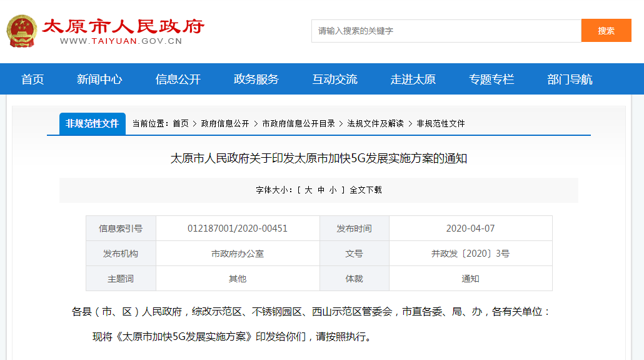Viewport: 644px width, 360px height.
Task: Click the national emblem logo
Action: [22, 31]
